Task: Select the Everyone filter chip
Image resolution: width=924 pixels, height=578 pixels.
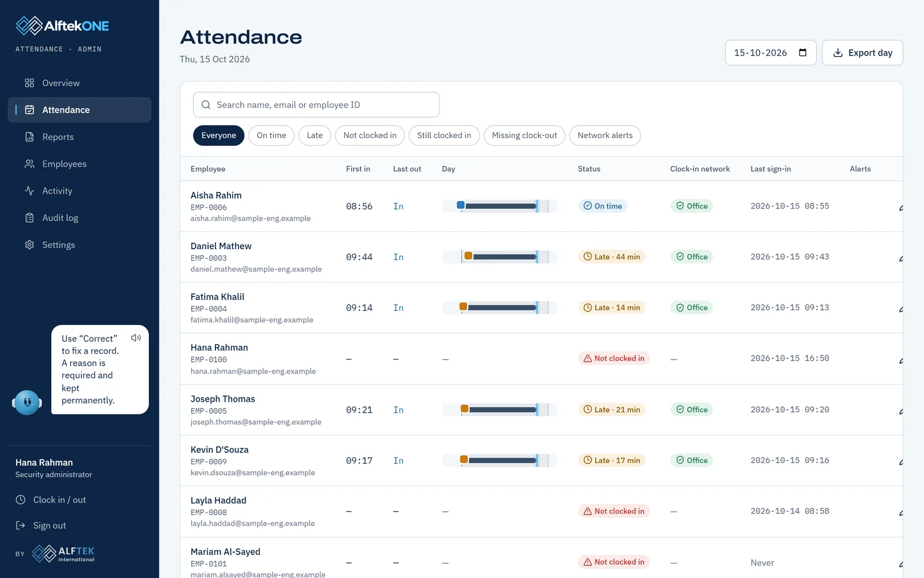Action: click(219, 135)
